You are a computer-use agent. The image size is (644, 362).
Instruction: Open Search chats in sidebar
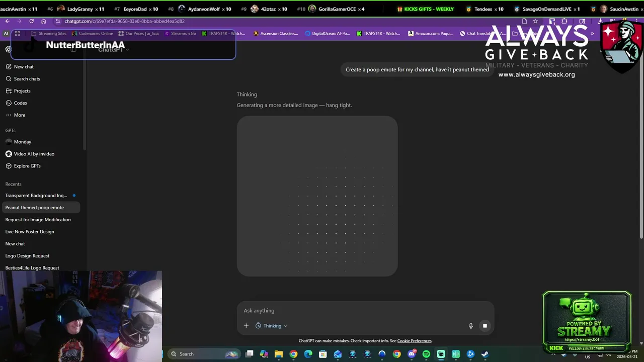pyautogui.click(x=23, y=79)
